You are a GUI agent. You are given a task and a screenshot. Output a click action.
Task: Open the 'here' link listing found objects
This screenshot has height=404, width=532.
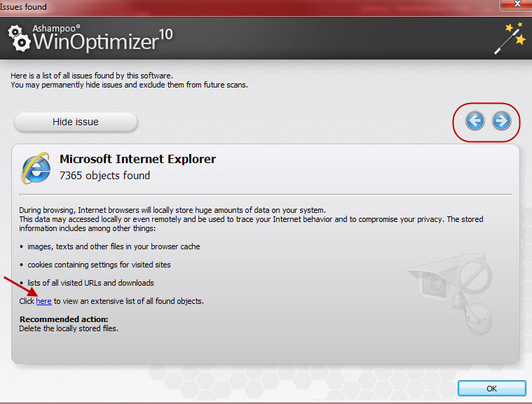tap(43, 301)
